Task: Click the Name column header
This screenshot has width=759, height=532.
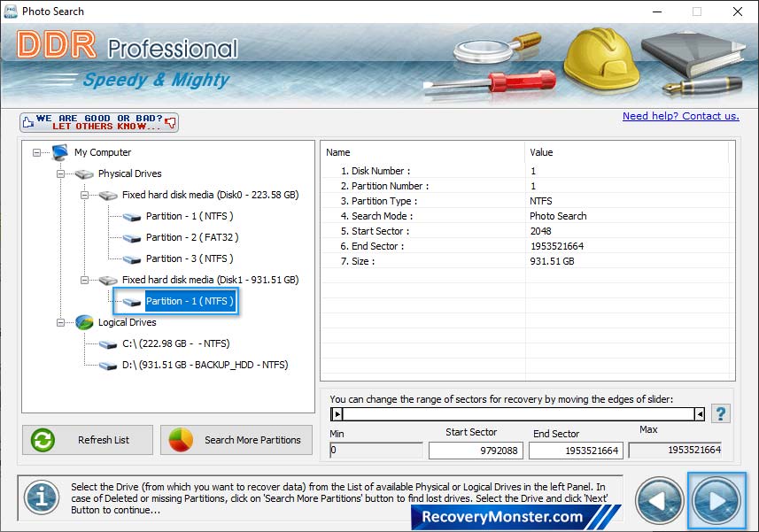Action: coord(423,152)
